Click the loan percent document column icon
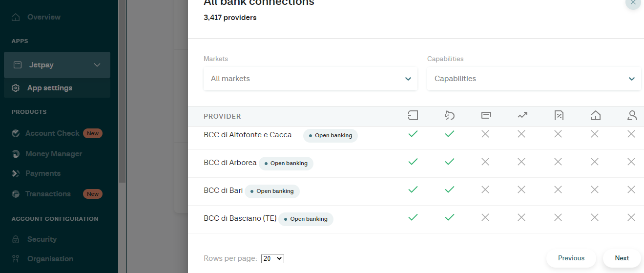This screenshot has width=644, height=273. click(559, 116)
